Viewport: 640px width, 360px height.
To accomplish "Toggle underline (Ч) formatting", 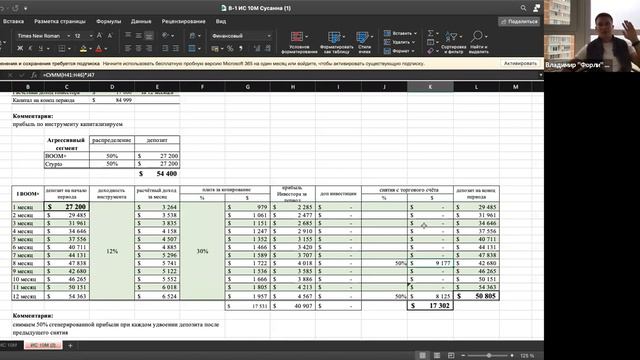I will coord(40,49).
